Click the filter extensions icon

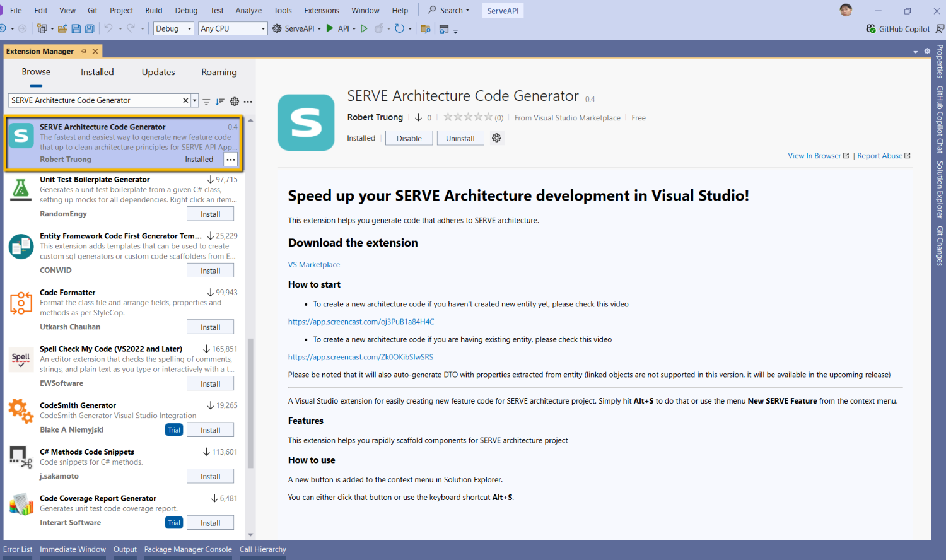coord(206,101)
